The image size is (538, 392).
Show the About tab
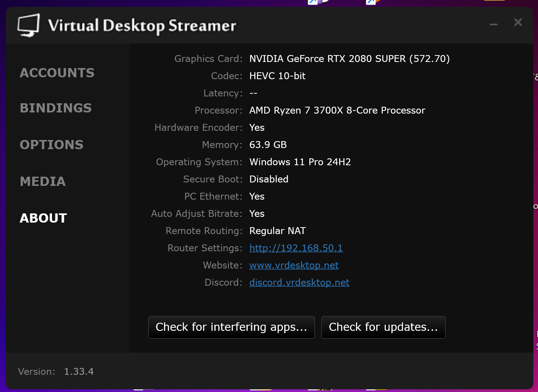(x=44, y=218)
